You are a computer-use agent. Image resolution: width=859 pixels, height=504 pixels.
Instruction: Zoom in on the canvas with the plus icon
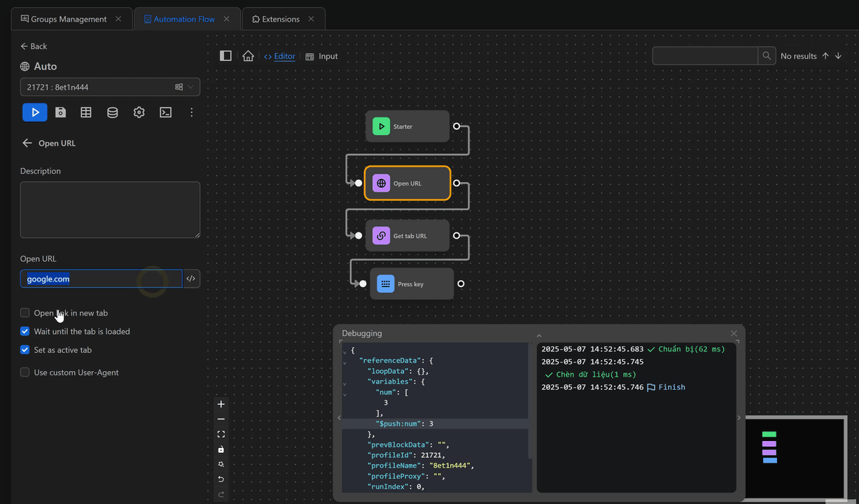[x=221, y=404]
